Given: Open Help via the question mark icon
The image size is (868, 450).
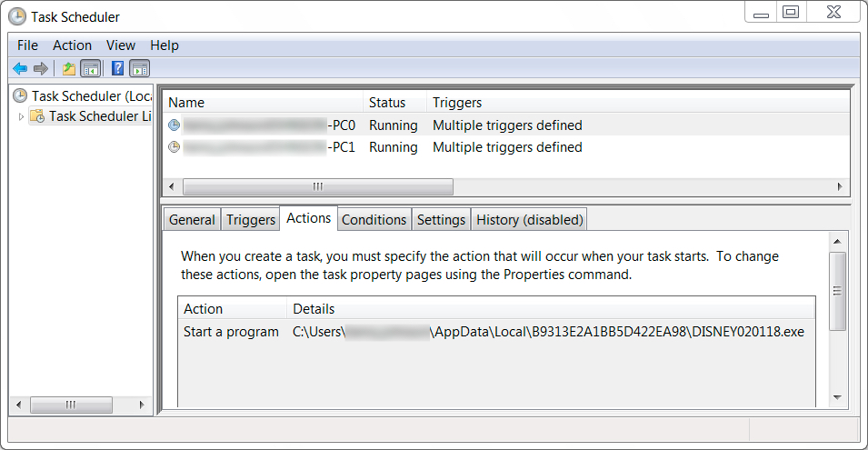Looking at the screenshot, I should [x=117, y=68].
